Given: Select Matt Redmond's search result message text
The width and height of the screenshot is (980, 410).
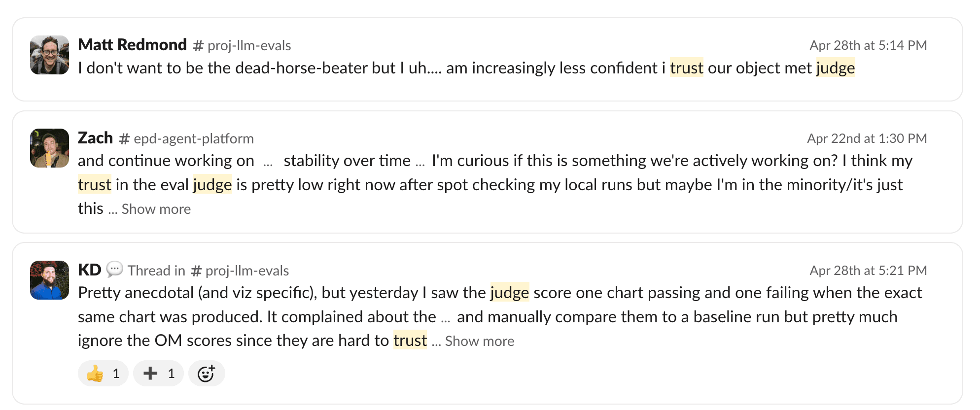Looking at the screenshot, I should [466, 68].
